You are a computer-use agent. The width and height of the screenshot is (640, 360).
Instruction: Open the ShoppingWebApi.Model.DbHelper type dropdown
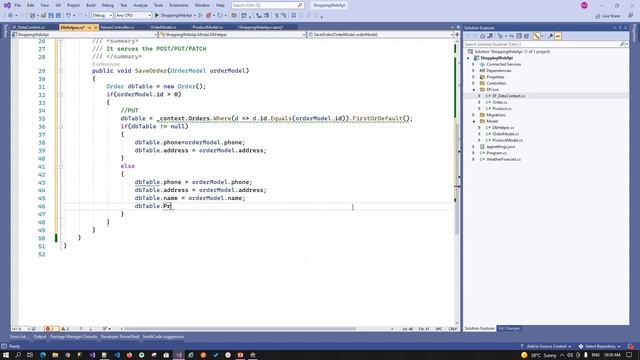pyautogui.click(x=232, y=35)
